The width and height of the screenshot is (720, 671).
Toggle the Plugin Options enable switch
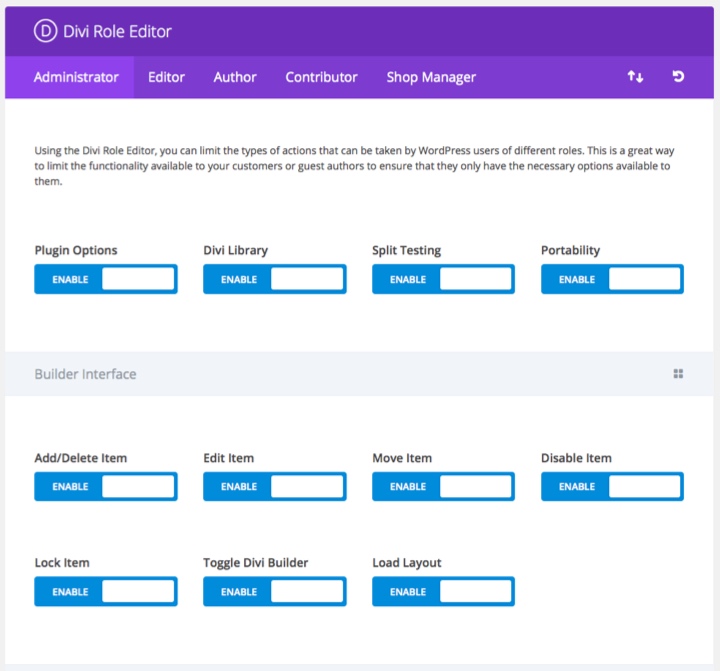tap(106, 279)
